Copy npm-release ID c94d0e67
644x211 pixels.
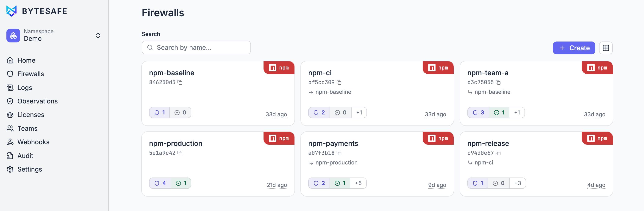(498, 153)
